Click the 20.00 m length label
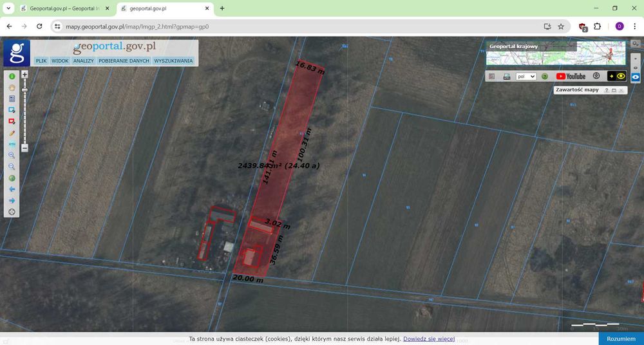644x345 pixels. [248, 279]
